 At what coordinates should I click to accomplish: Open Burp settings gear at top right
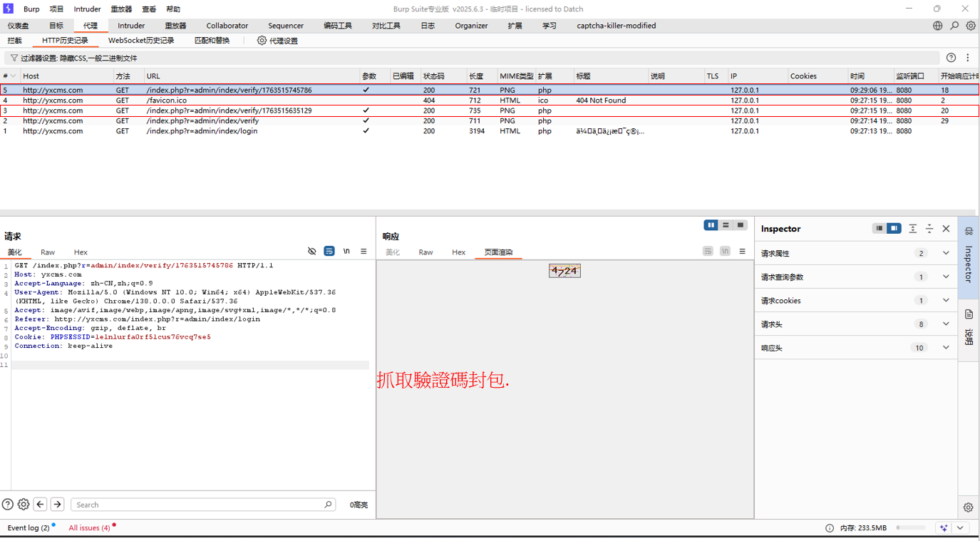[x=971, y=26]
